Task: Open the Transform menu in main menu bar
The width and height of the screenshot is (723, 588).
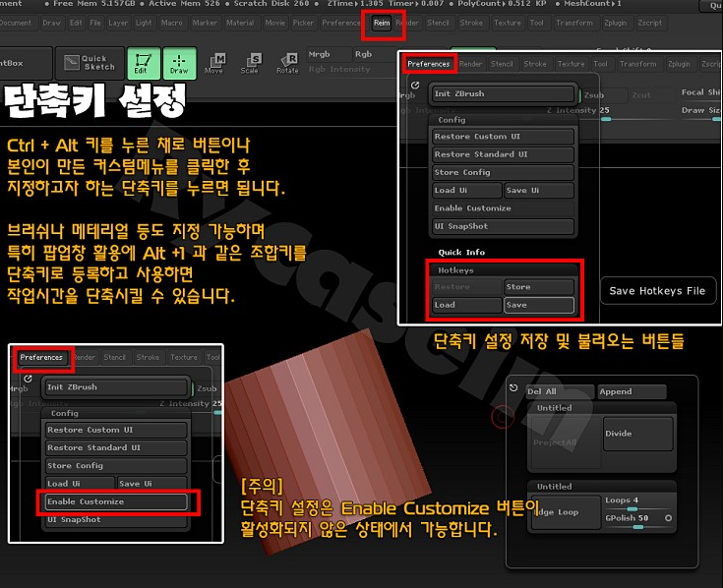Action: [574, 23]
